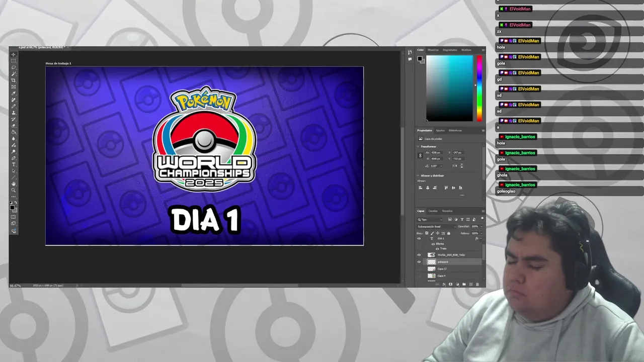Switch to the Degradados tab
This screenshot has height=362, width=644.
[x=450, y=50]
